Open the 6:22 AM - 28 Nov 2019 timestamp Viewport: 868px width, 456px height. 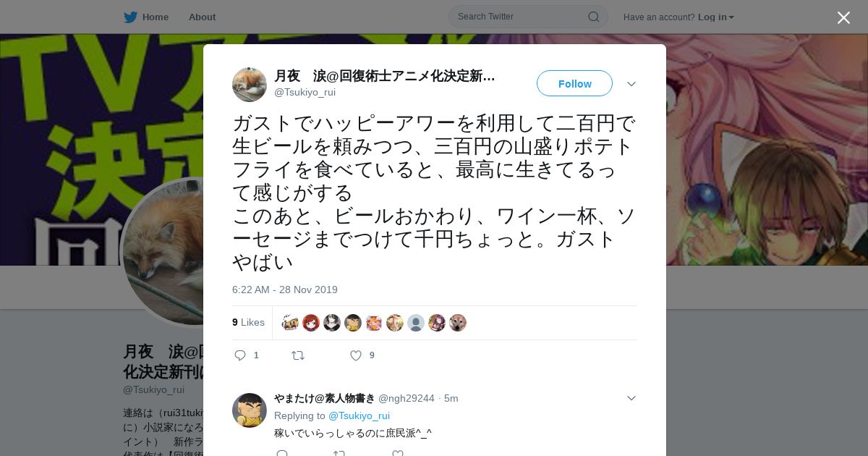285,290
